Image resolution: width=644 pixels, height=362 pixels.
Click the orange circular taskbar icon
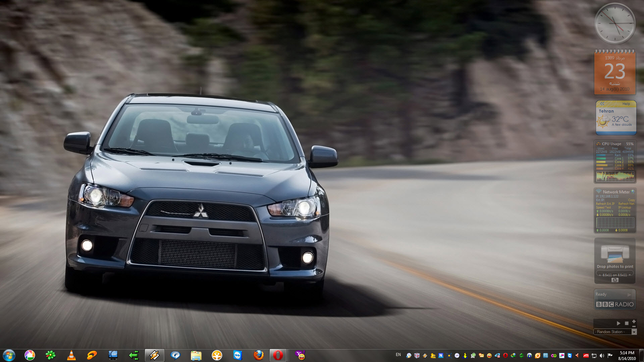click(x=217, y=355)
